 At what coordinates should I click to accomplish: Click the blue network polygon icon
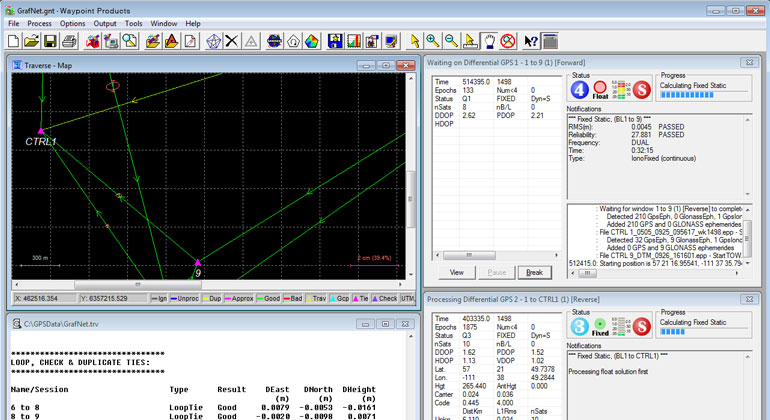pyautogui.click(x=213, y=41)
